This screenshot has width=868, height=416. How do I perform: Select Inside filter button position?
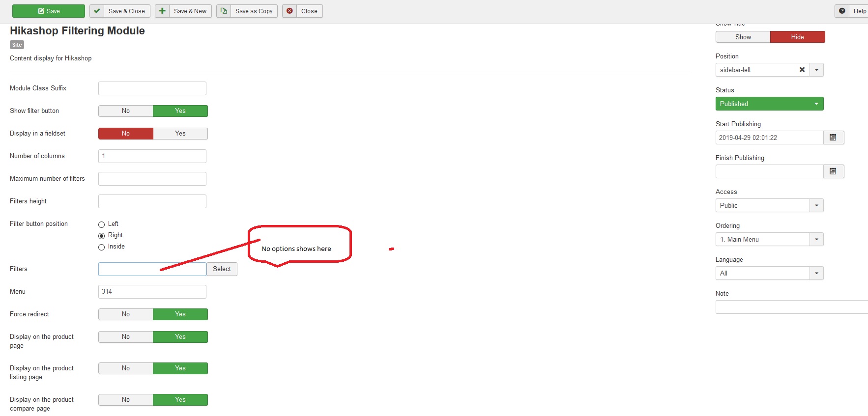102,247
